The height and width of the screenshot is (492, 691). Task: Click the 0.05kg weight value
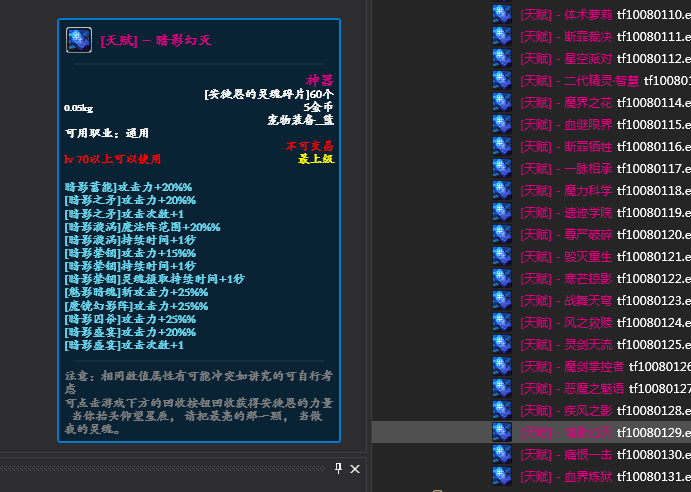coord(78,108)
